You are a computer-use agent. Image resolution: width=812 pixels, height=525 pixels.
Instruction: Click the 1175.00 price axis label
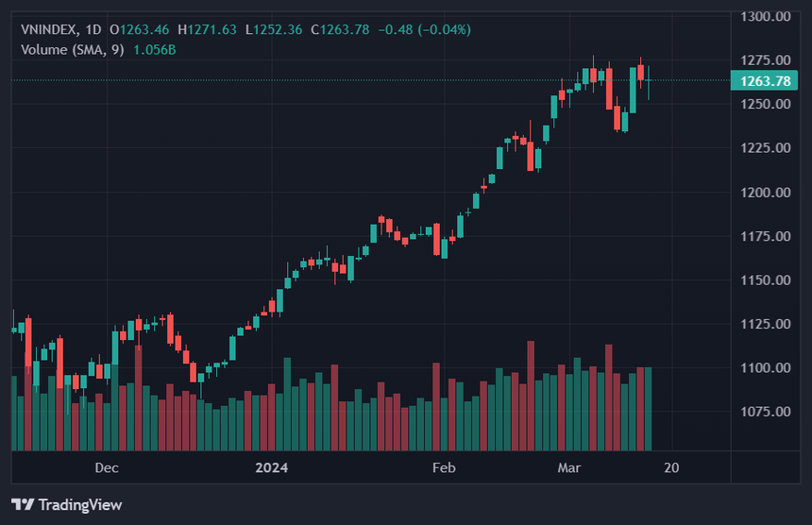click(x=766, y=236)
